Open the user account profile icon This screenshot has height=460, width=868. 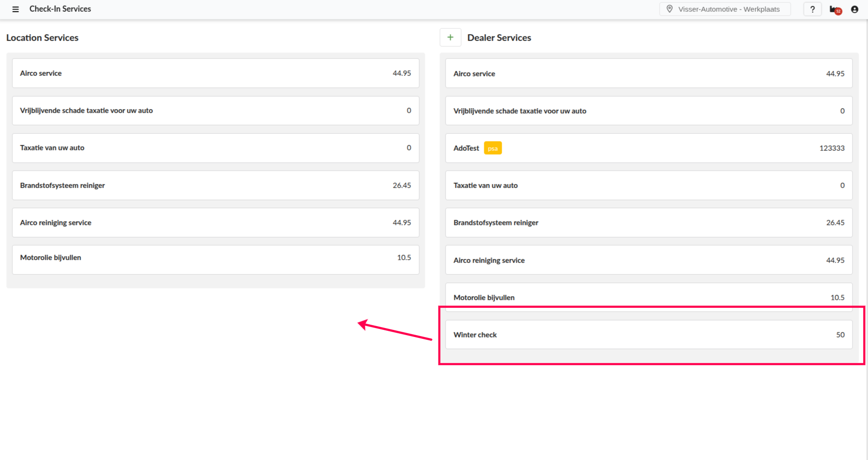coord(854,9)
